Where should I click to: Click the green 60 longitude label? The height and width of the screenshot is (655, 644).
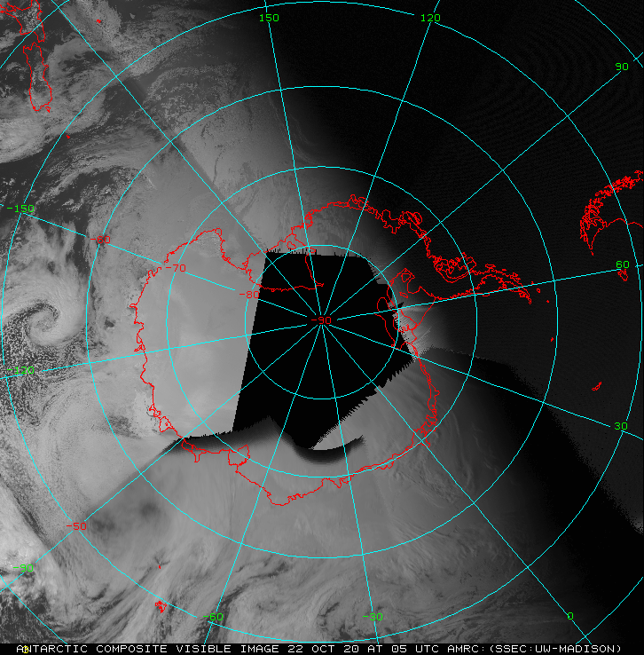pyautogui.click(x=623, y=264)
